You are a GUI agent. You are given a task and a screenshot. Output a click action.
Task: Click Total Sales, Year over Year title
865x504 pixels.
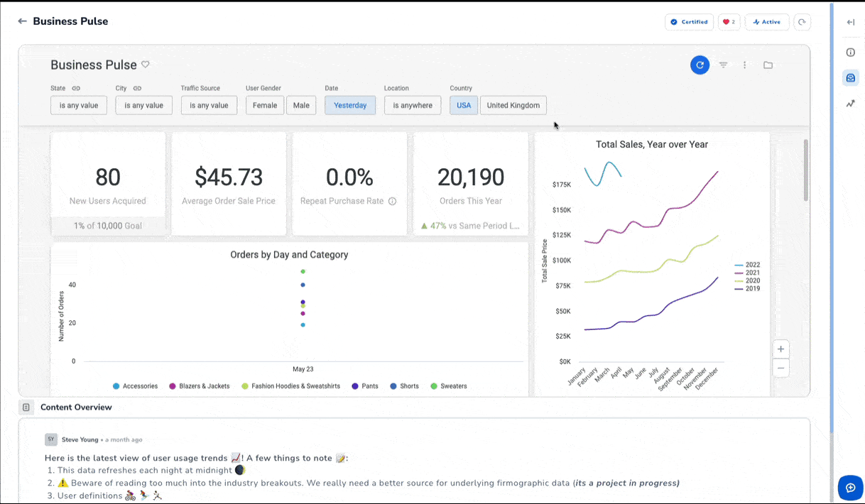(652, 144)
